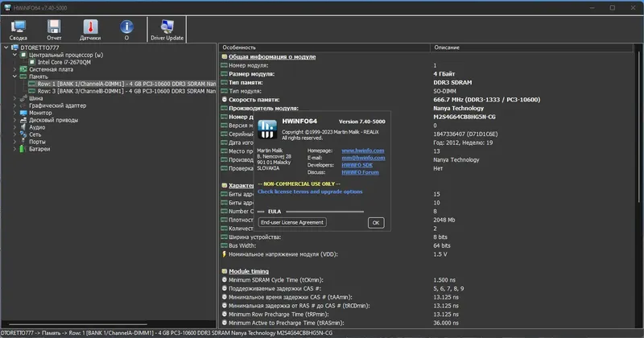Click the Графический адаптер icon
644x338 pixels.
[x=23, y=105]
